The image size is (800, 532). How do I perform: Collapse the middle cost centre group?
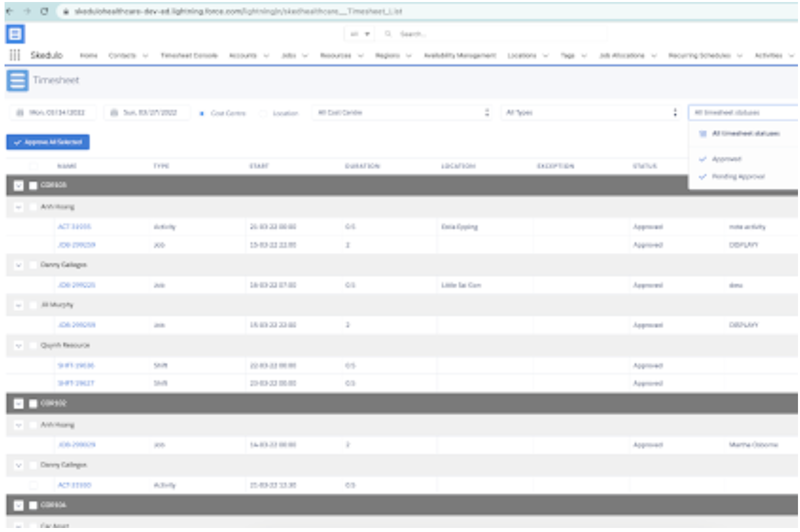(19, 404)
